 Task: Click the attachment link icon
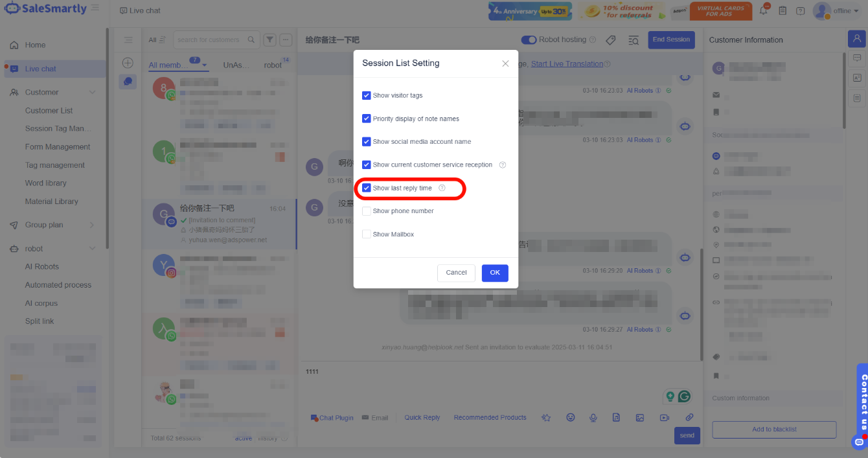689,418
